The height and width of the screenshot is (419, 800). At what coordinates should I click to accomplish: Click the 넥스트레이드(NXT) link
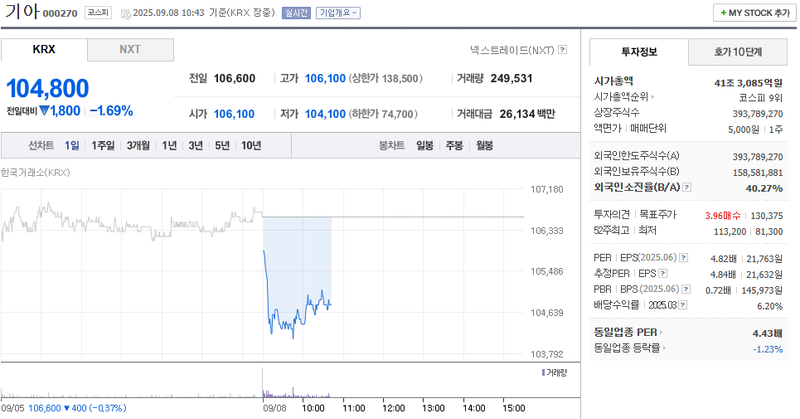pos(512,50)
